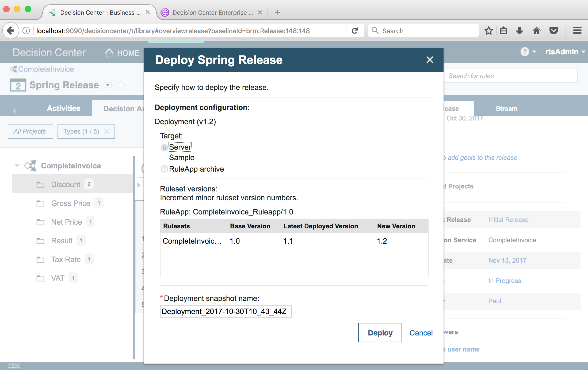
Task: Click the Cancel link in dialog
Action: (421, 333)
